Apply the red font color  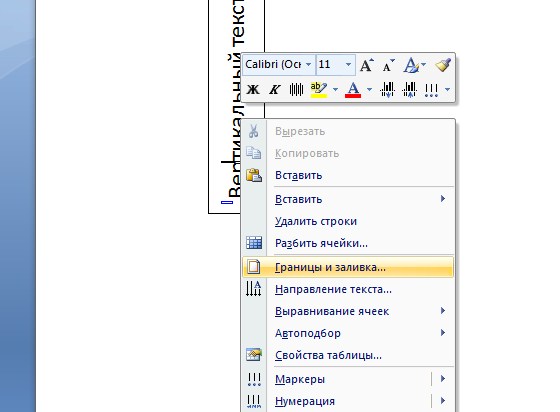coord(353,89)
